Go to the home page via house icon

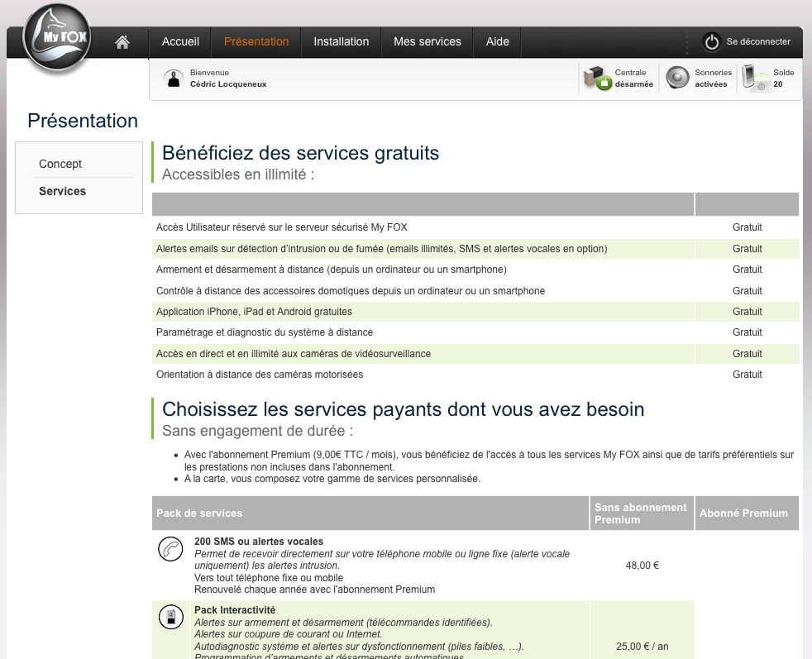click(x=122, y=42)
